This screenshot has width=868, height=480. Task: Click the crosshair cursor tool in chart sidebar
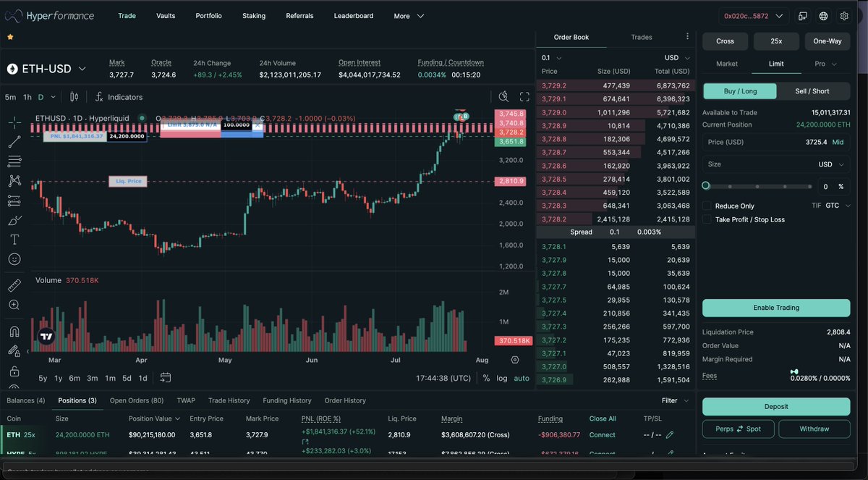pos(14,122)
